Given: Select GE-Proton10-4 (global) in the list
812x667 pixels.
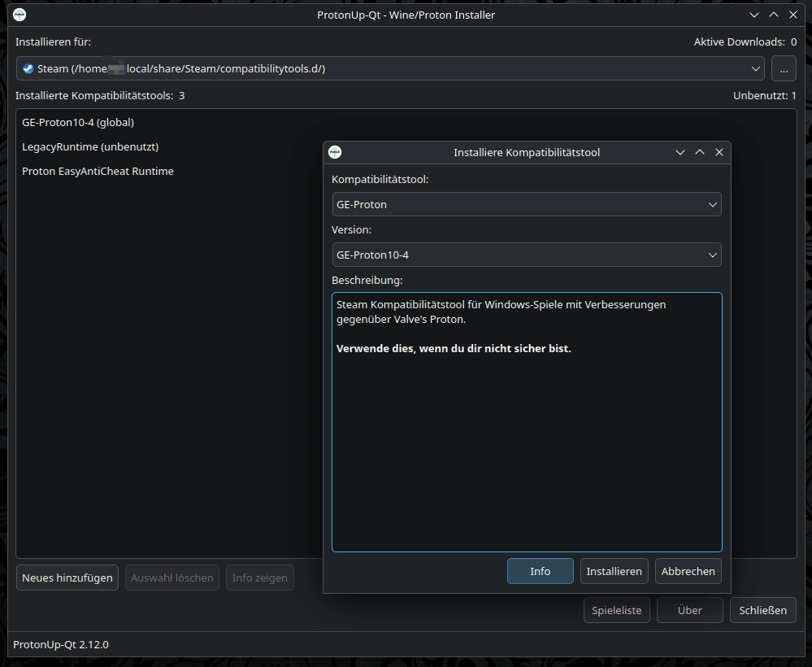Looking at the screenshot, I should click(78, 122).
